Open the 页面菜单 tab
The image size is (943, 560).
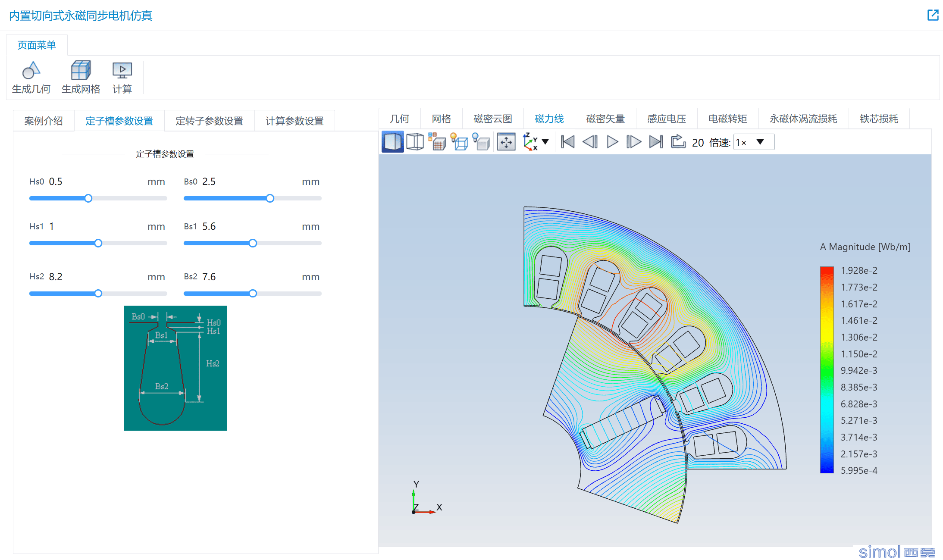[x=37, y=45]
